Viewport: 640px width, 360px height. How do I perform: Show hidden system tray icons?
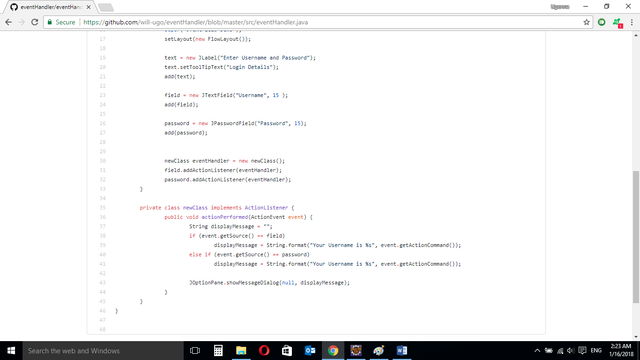(x=537, y=351)
